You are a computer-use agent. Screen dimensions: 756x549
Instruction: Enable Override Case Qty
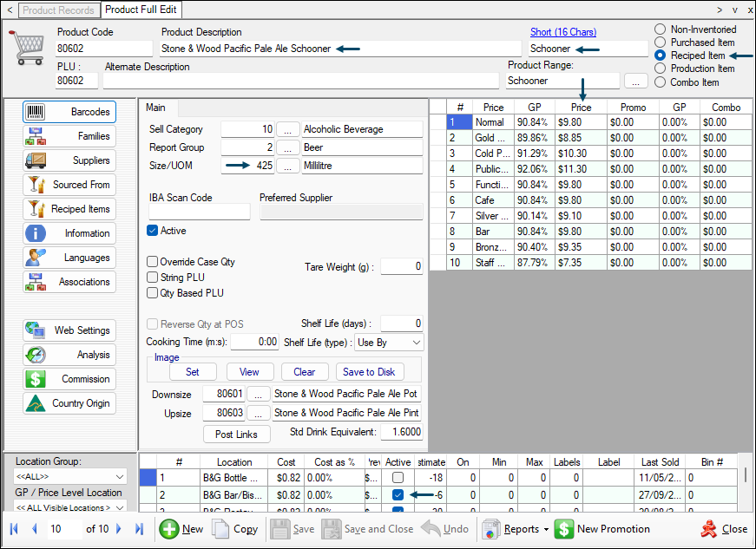153,262
